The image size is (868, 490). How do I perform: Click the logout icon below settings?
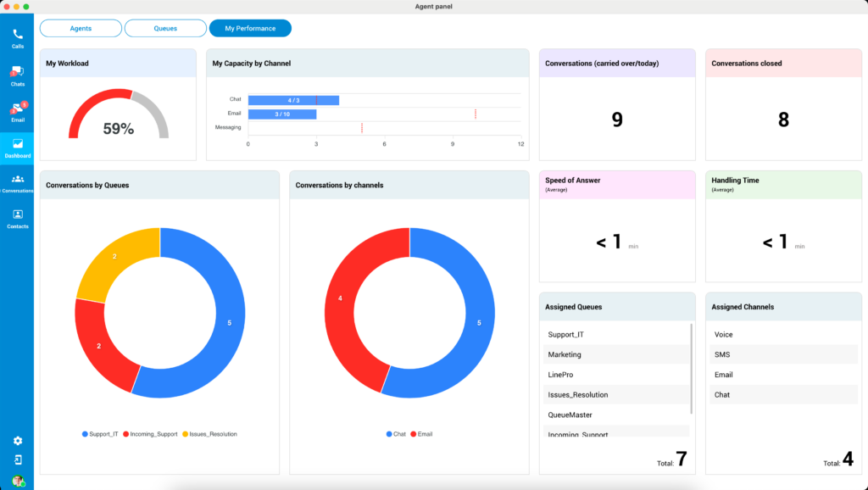point(18,459)
